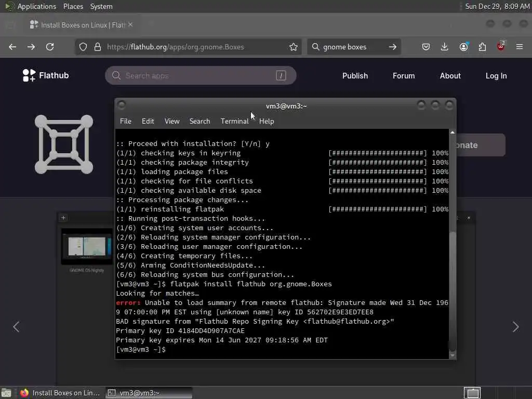Click the clock showing Sun Dec 29
This screenshot has width=532, height=399.
click(x=497, y=6)
